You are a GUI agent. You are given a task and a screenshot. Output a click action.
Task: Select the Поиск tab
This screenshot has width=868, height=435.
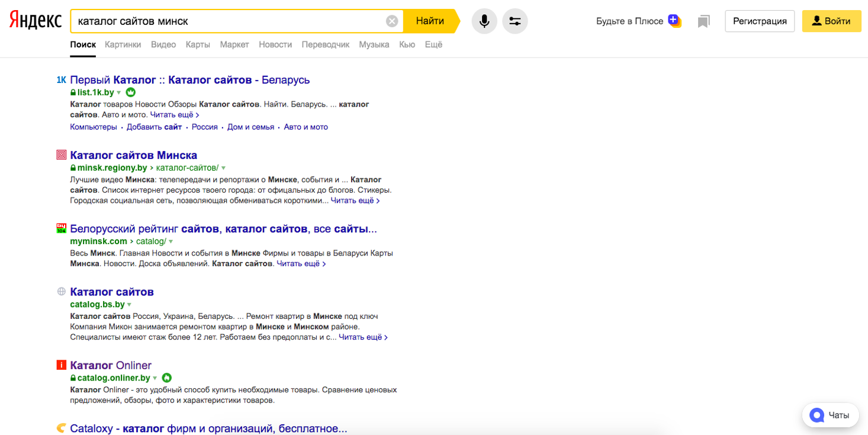pos(83,44)
